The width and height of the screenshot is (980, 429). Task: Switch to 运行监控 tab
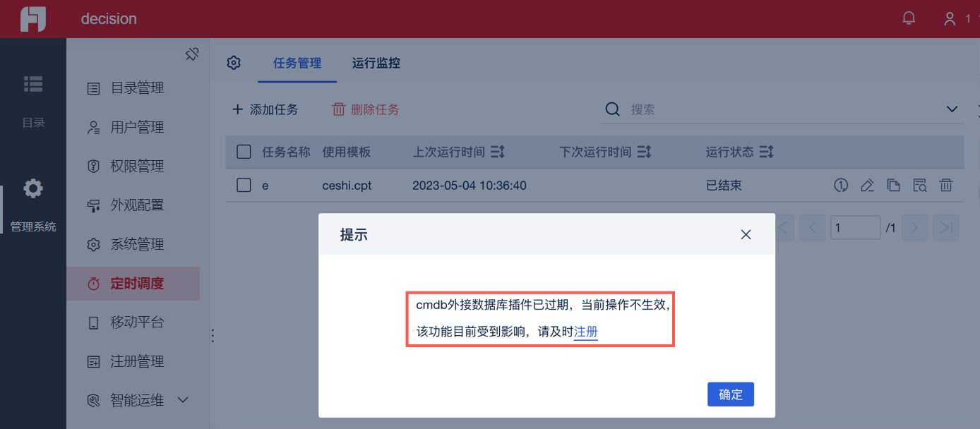[376, 63]
